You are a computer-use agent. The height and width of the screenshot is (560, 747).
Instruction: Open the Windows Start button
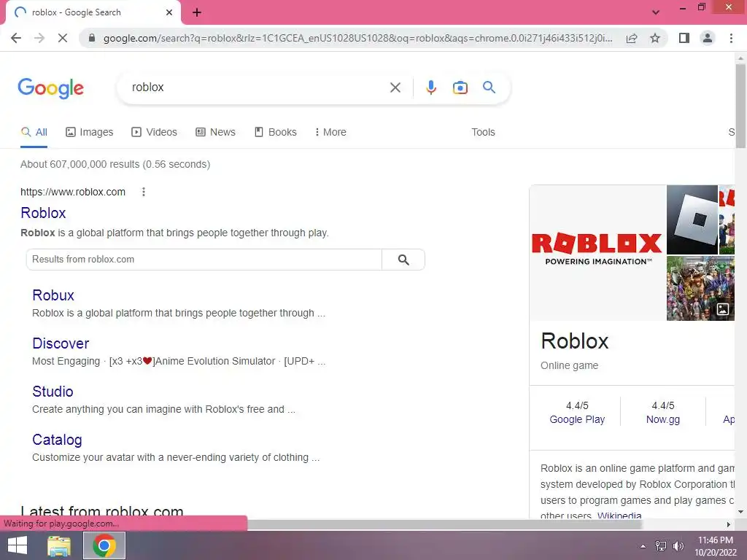pyautogui.click(x=18, y=545)
